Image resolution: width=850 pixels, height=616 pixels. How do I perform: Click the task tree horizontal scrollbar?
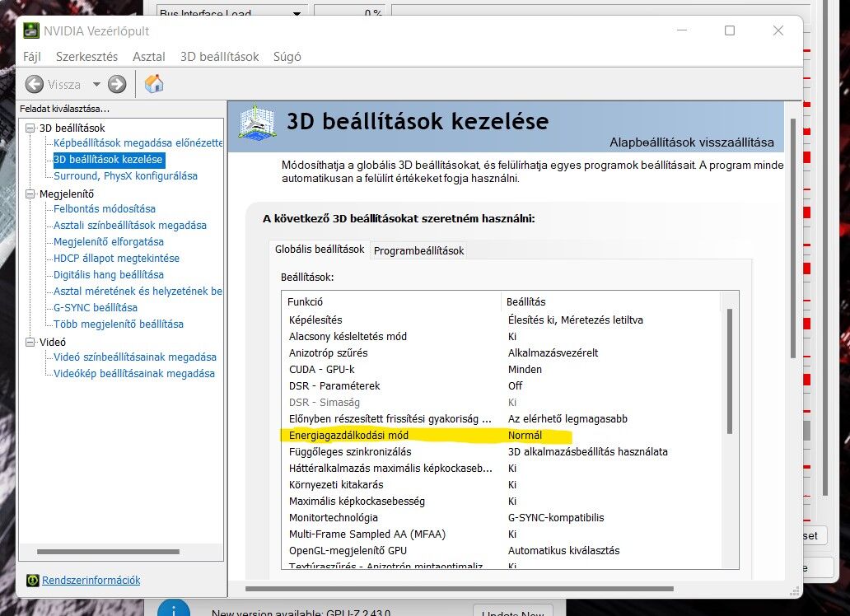click(x=108, y=552)
